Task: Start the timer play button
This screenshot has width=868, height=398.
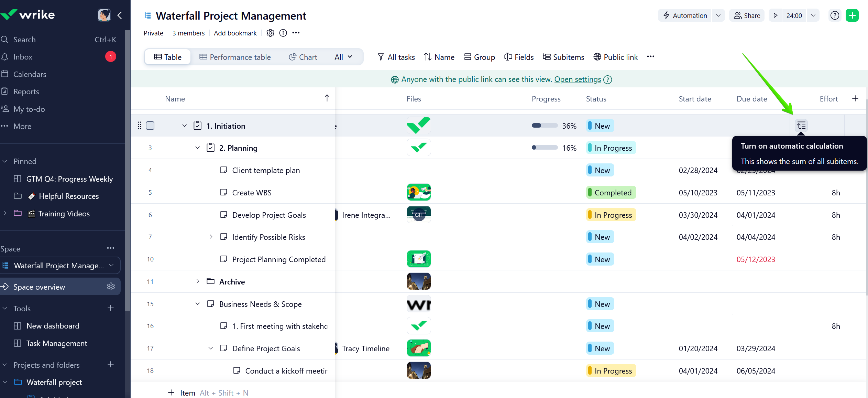Action: click(775, 15)
